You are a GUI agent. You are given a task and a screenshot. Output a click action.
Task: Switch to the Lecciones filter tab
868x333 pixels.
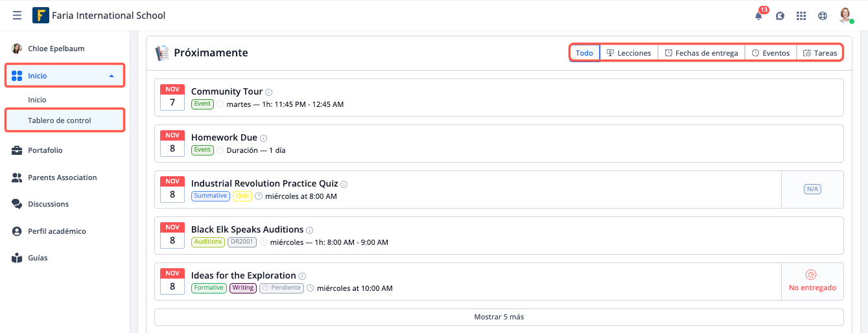pos(629,53)
